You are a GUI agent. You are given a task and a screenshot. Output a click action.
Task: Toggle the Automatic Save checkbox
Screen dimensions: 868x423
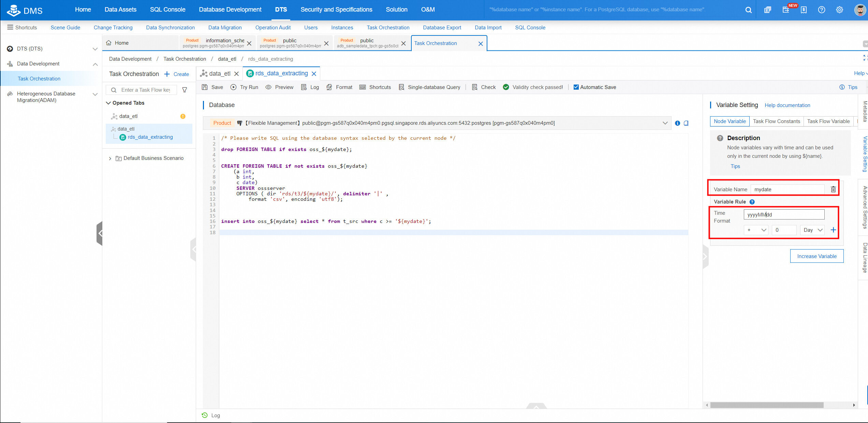click(x=576, y=87)
